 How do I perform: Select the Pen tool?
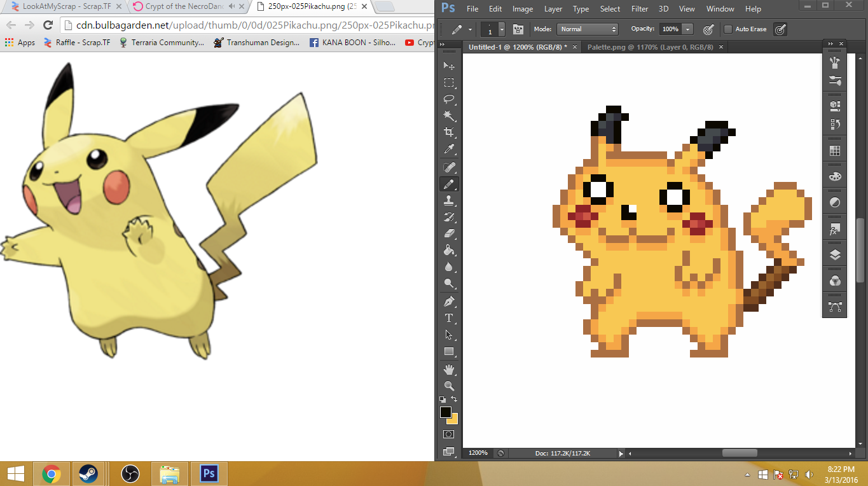pos(449,302)
